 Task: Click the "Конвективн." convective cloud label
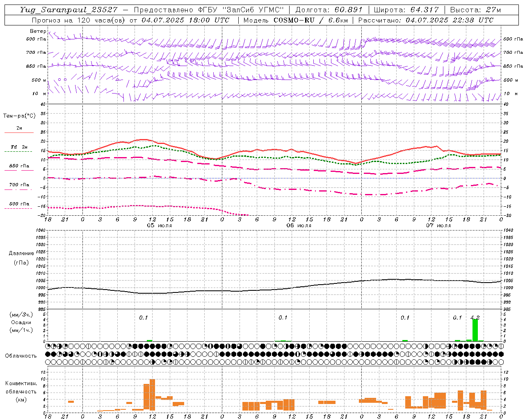click(21, 383)
